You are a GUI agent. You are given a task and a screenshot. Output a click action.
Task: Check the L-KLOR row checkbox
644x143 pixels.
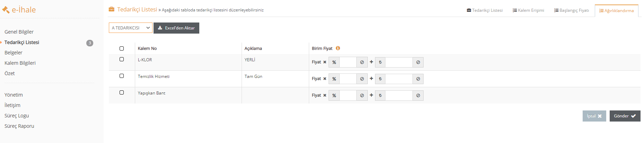tap(122, 59)
